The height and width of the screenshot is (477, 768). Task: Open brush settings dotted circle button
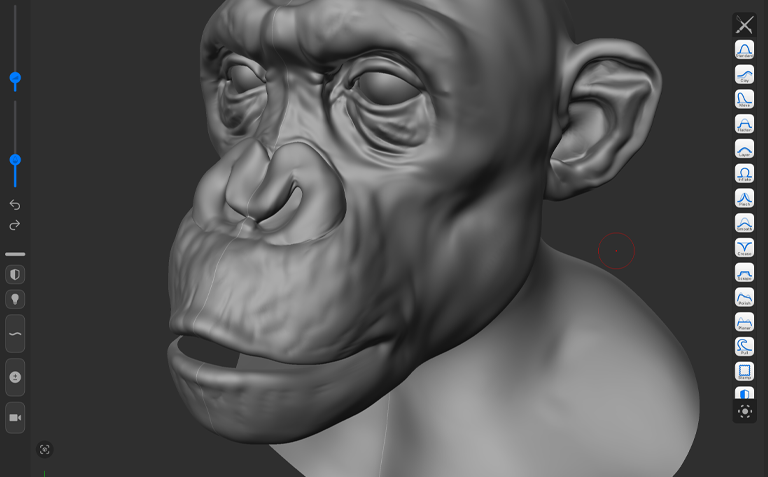click(744, 411)
